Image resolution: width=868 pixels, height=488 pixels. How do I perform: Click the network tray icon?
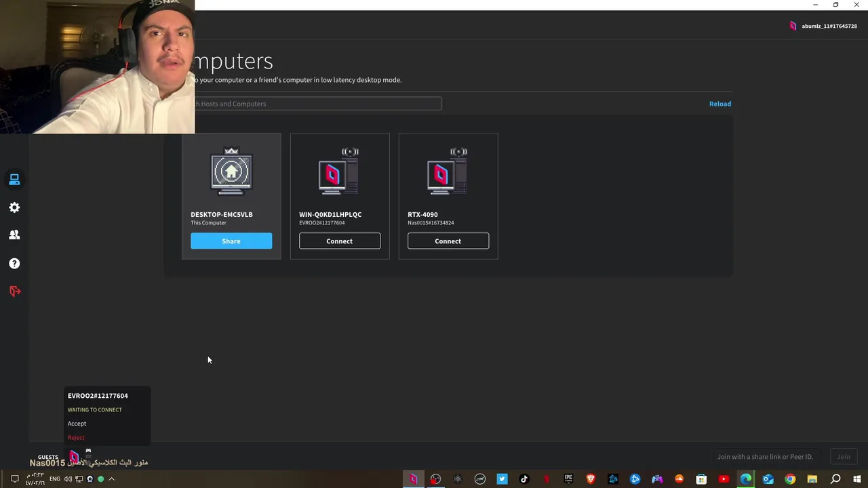79,479
